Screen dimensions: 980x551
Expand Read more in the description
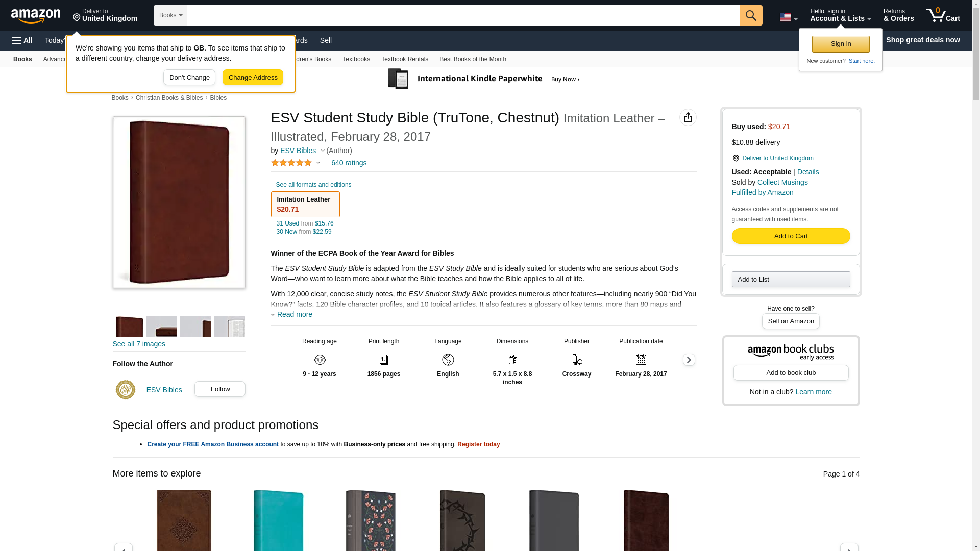[x=291, y=314]
